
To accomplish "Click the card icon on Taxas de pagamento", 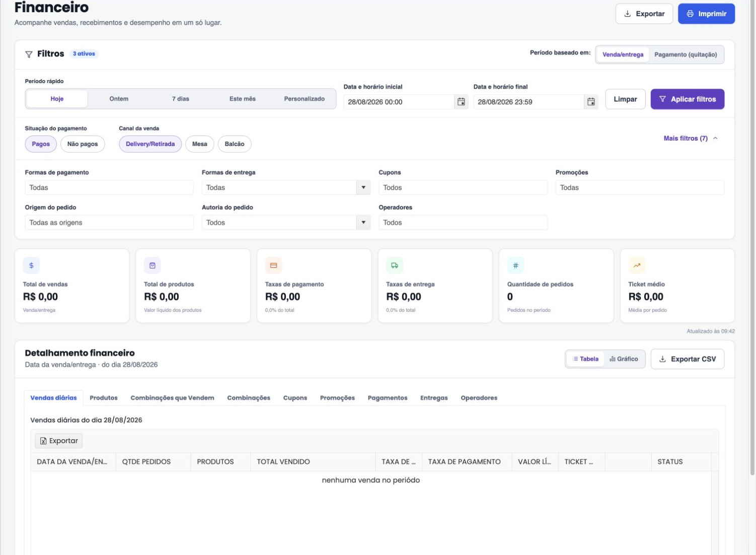I will coord(274,265).
